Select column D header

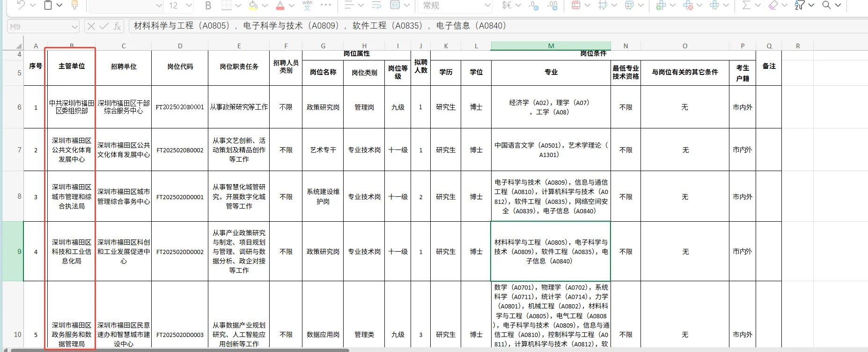coord(180,46)
